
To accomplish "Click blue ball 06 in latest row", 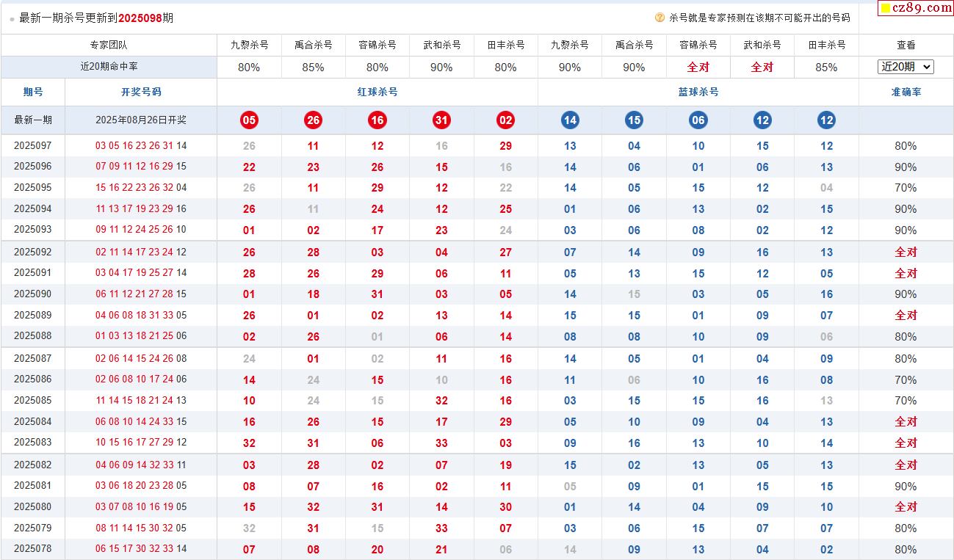I will tap(698, 120).
